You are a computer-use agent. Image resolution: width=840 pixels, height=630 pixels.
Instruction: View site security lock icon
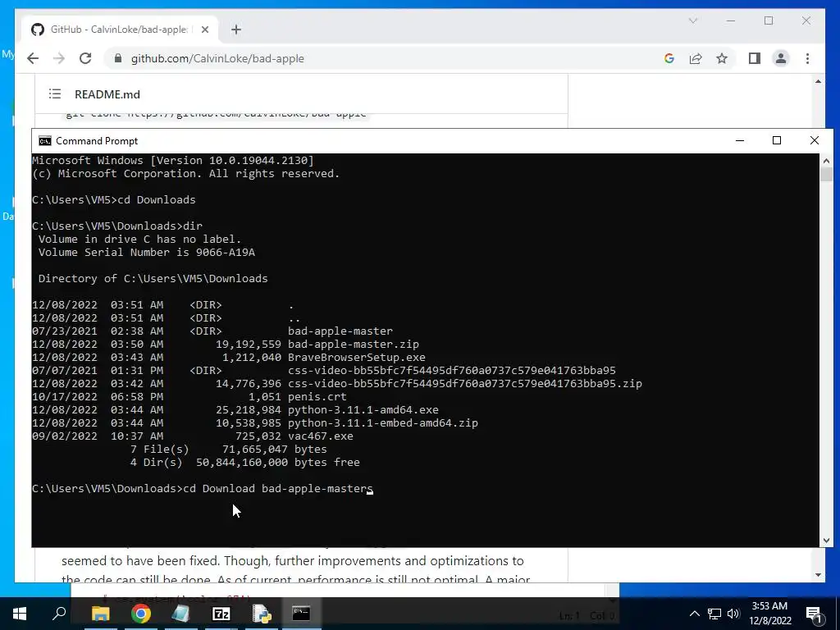[x=118, y=58]
